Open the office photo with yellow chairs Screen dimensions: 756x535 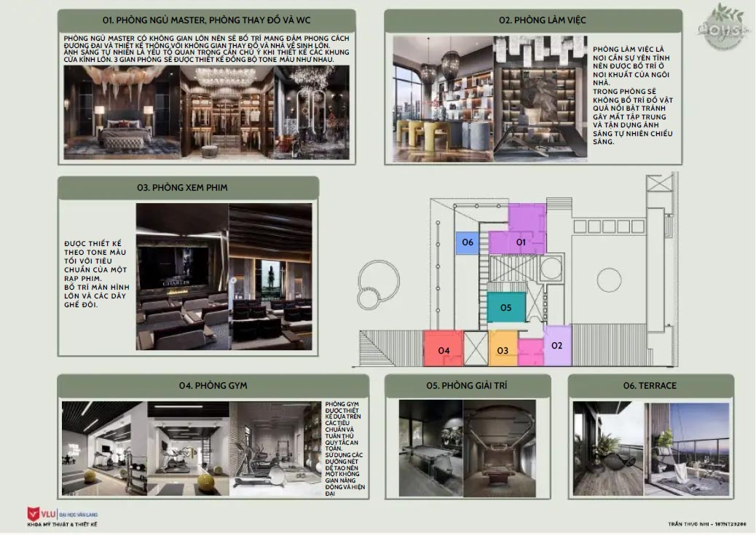(x=443, y=99)
